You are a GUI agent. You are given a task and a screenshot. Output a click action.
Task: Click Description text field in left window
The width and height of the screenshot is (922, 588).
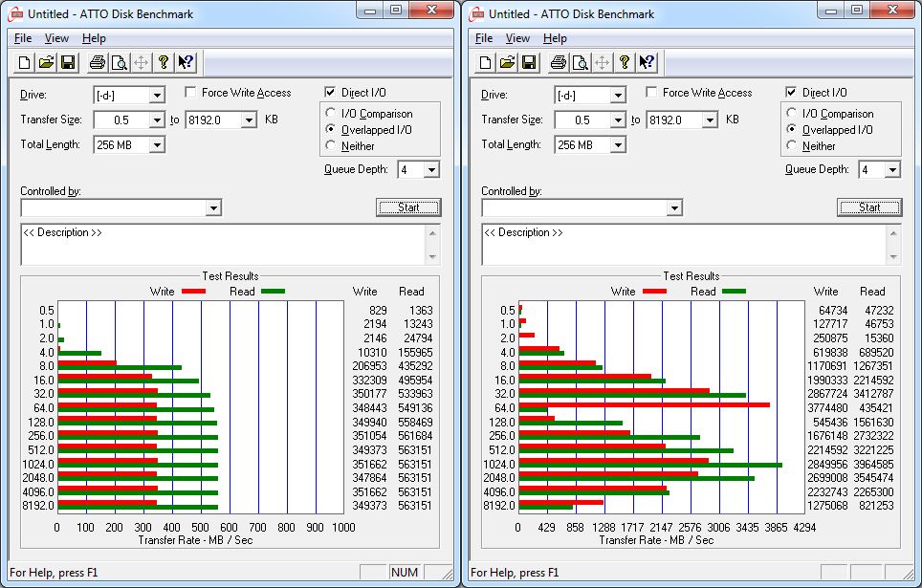tap(224, 244)
